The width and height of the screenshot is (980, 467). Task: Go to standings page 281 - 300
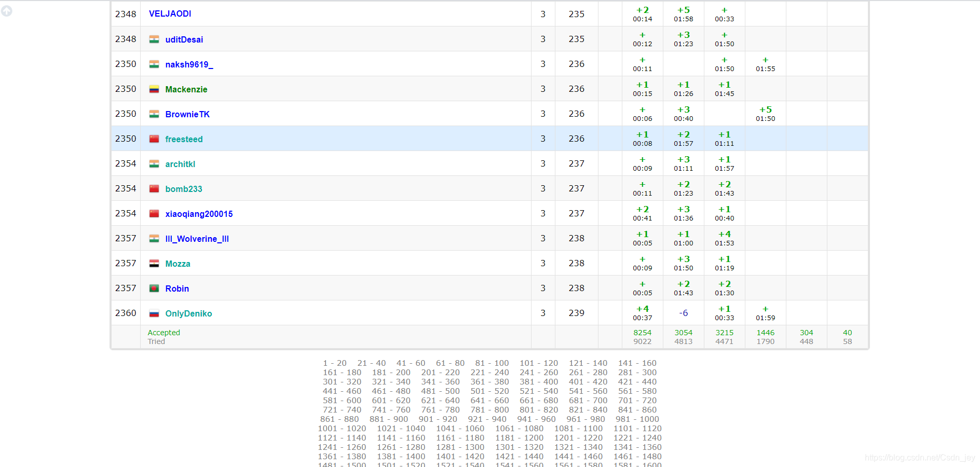pos(637,373)
